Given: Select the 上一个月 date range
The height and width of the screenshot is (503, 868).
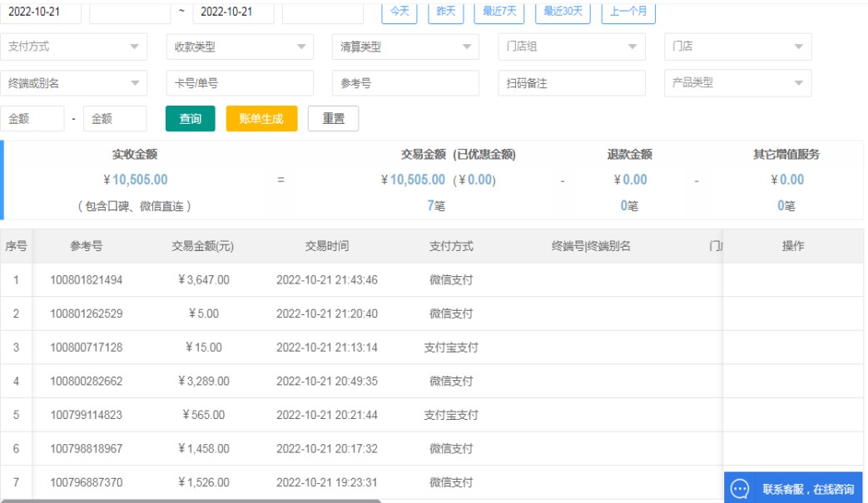Looking at the screenshot, I should 628,12.
